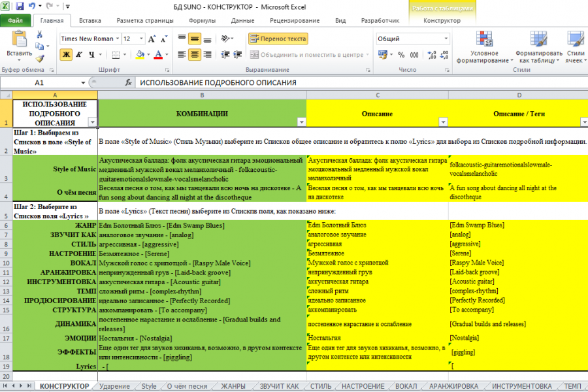Toggle Bold (Ж) formatting
This screenshot has height=392, width=588.
67,55
